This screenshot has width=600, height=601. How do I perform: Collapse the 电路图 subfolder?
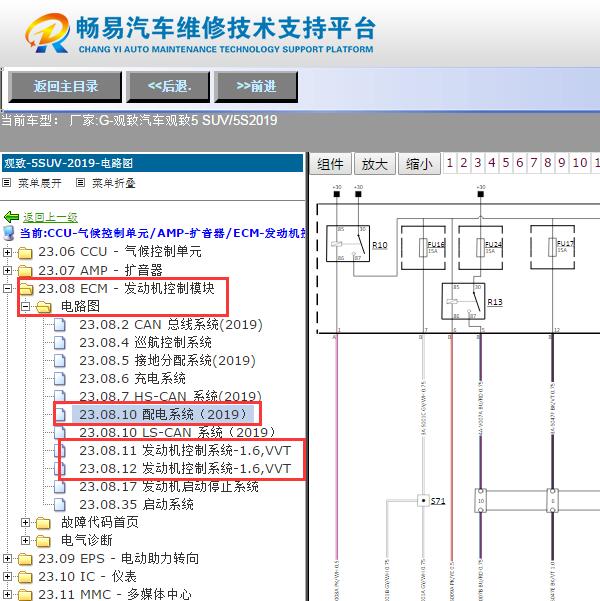coord(25,306)
